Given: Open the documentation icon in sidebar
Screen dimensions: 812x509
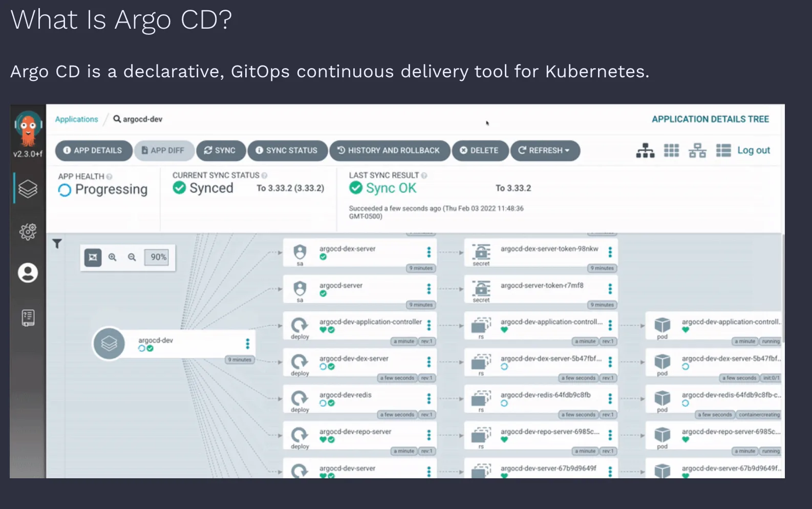Looking at the screenshot, I should [28, 317].
